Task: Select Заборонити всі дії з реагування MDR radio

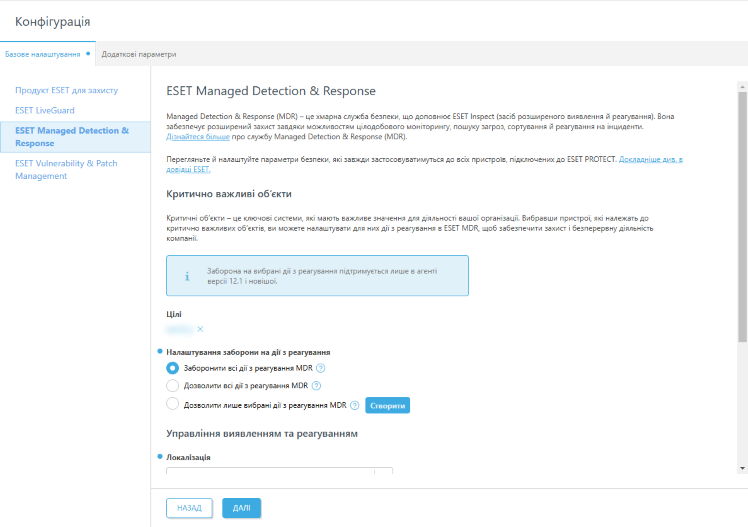Action: click(172, 368)
